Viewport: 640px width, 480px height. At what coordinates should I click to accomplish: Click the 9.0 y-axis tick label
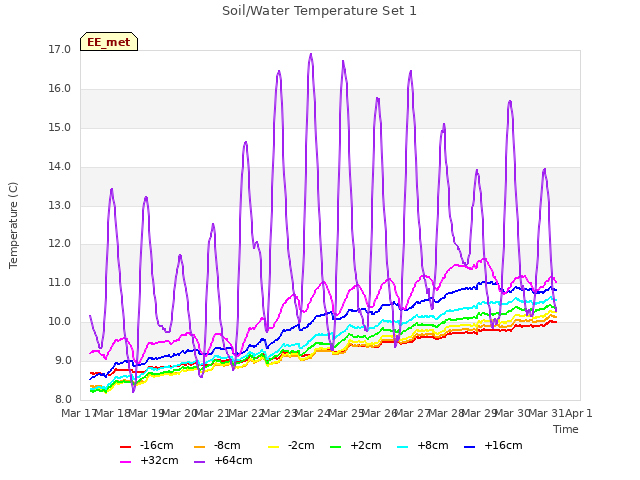pos(63,360)
